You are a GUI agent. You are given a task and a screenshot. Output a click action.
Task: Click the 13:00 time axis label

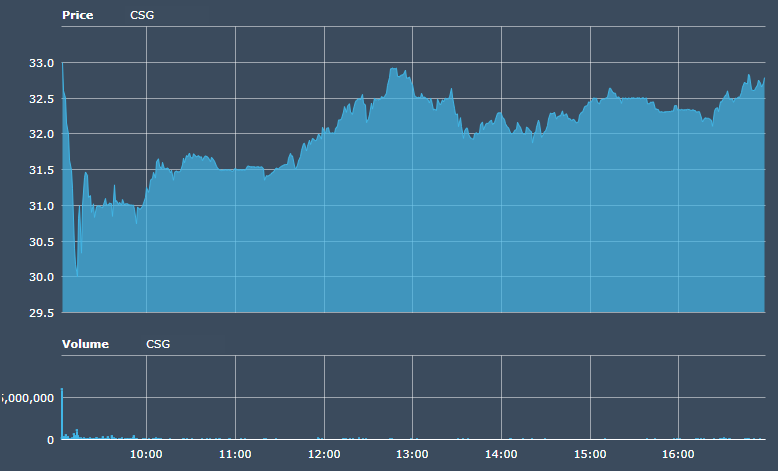click(412, 454)
